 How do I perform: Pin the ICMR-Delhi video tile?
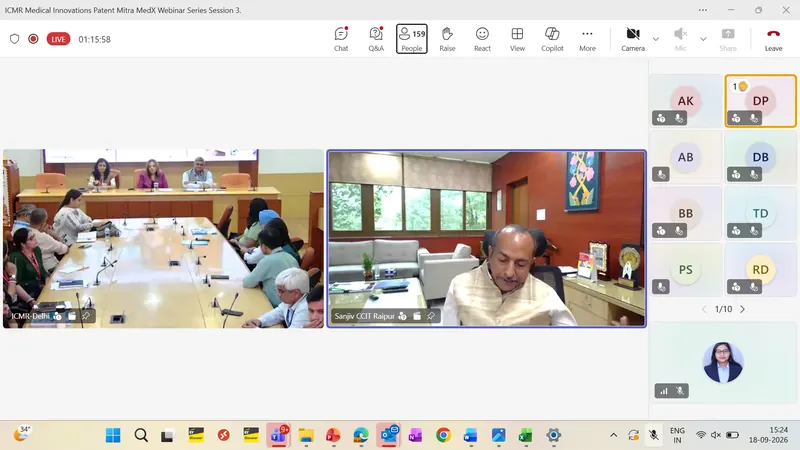[86, 316]
